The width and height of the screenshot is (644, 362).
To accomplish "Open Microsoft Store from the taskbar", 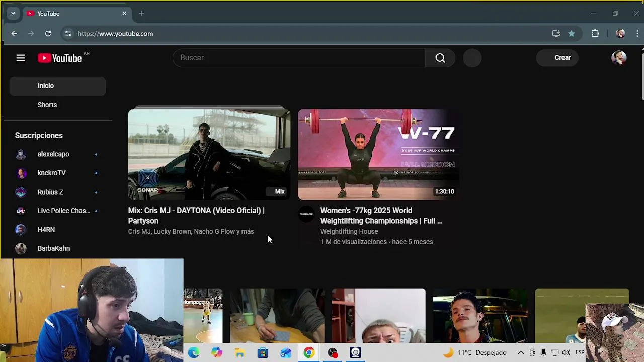I will [263, 353].
